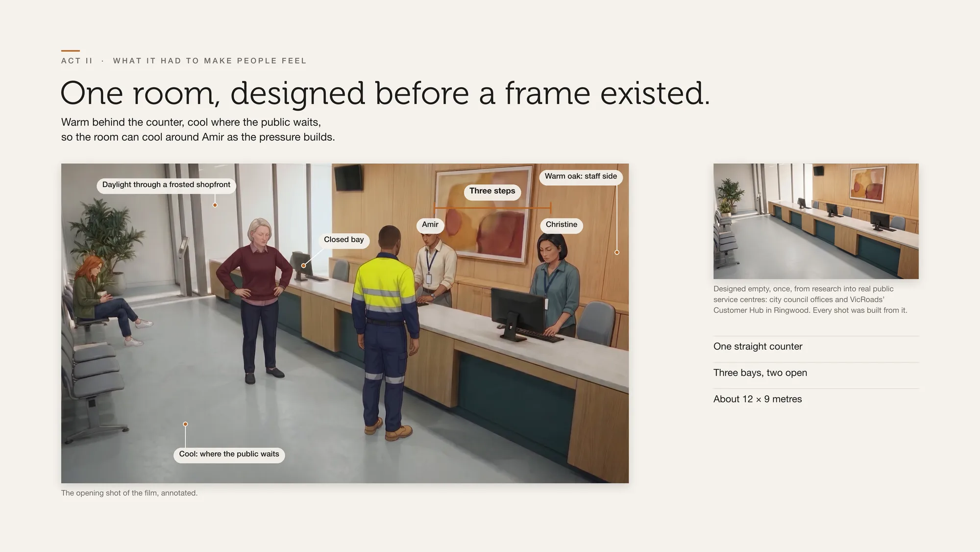Click the 'Daylight through a frosted shopfront' label
980x552 pixels.
[166, 185]
